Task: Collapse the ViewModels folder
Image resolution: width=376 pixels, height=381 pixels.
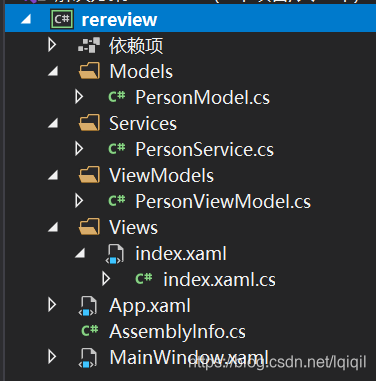Action: coord(53,175)
